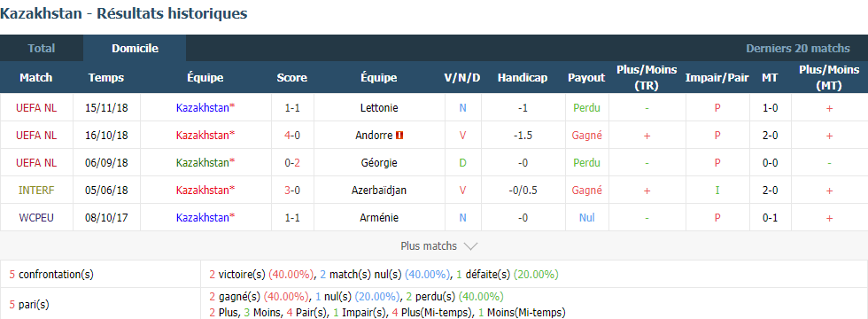This screenshot has width=868, height=319.
Task: Click the Gagné payout in the Azerbaïdjan row
Action: coord(586,190)
